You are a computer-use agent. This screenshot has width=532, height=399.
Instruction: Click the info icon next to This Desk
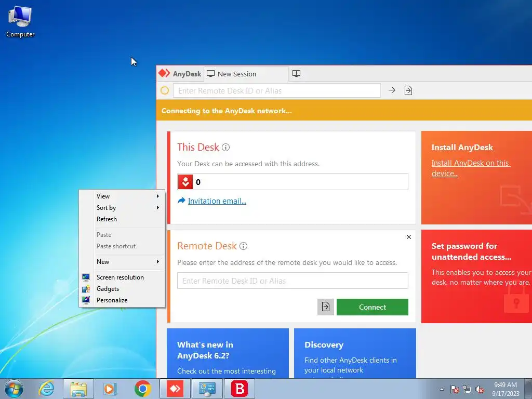click(225, 147)
